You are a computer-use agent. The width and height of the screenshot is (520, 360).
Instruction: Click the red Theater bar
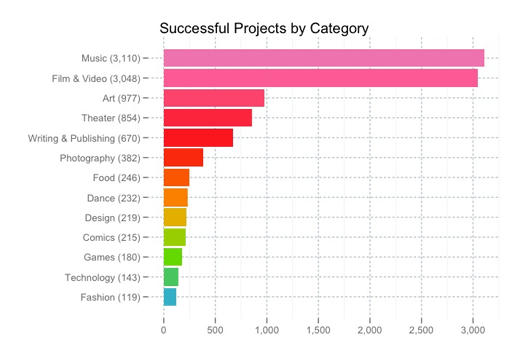pyautogui.click(x=208, y=118)
